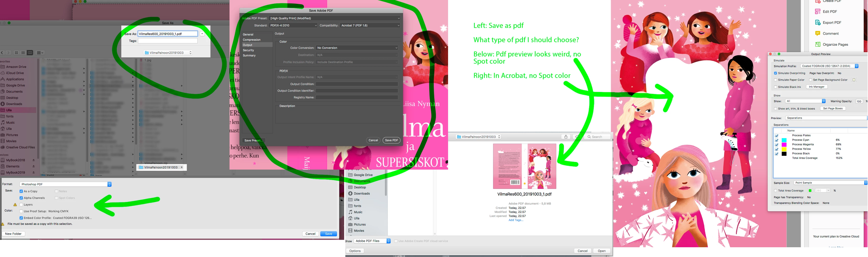Open the Save As browser arrange-by dropdown

(40, 53)
